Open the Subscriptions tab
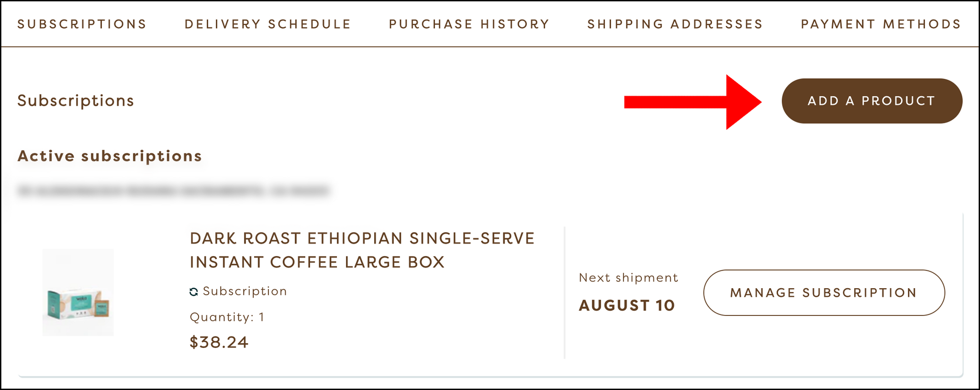This screenshot has width=980, height=390. [82, 24]
